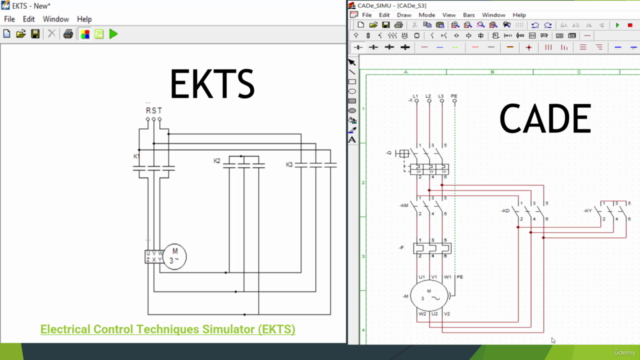Image resolution: width=640 pixels, height=360 pixels.
Task: Print the CADe_SIMU schematic
Action: pyautogui.click(x=399, y=25)
